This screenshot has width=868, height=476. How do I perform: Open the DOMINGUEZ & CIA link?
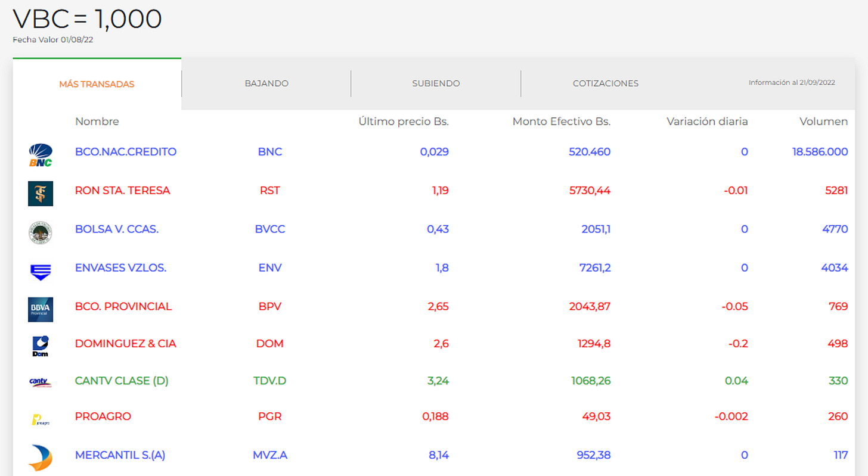[126, 344]
